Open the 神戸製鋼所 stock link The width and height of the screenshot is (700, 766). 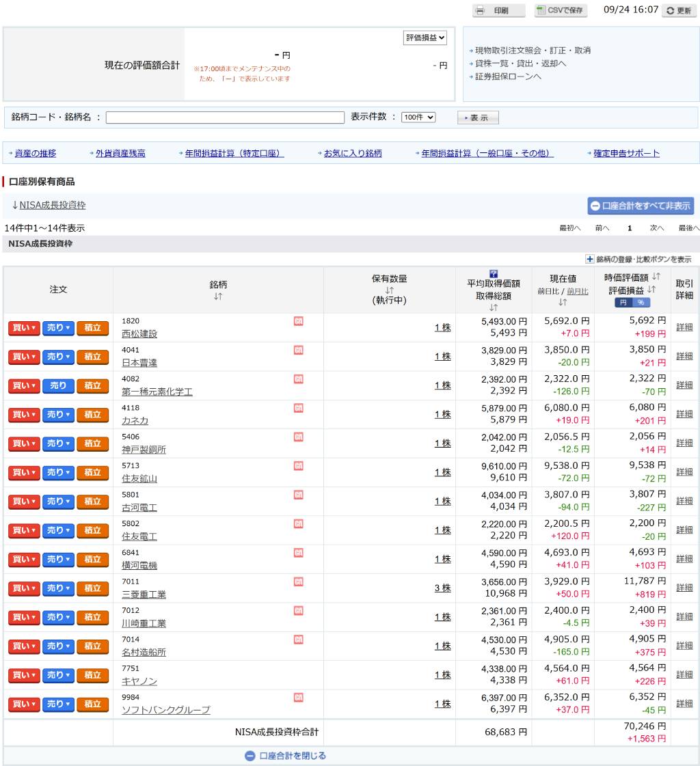point(144,450)
